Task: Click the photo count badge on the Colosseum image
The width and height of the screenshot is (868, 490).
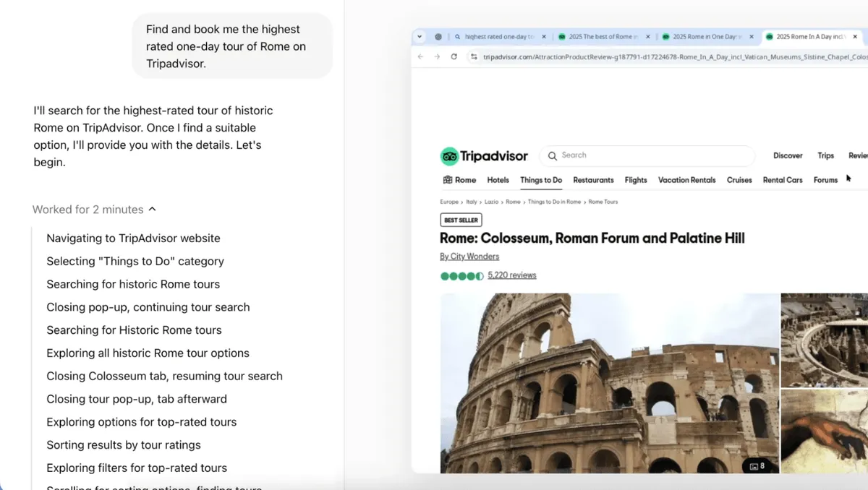Action: click(x=758, y=466)
